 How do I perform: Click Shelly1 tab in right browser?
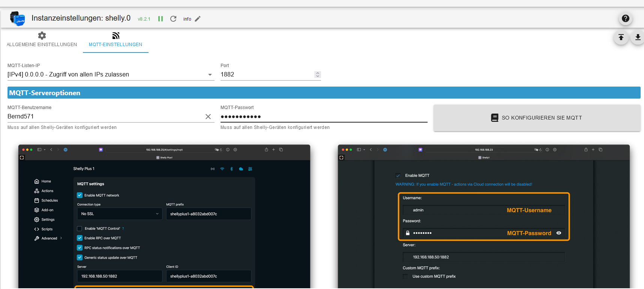[484, 158]
